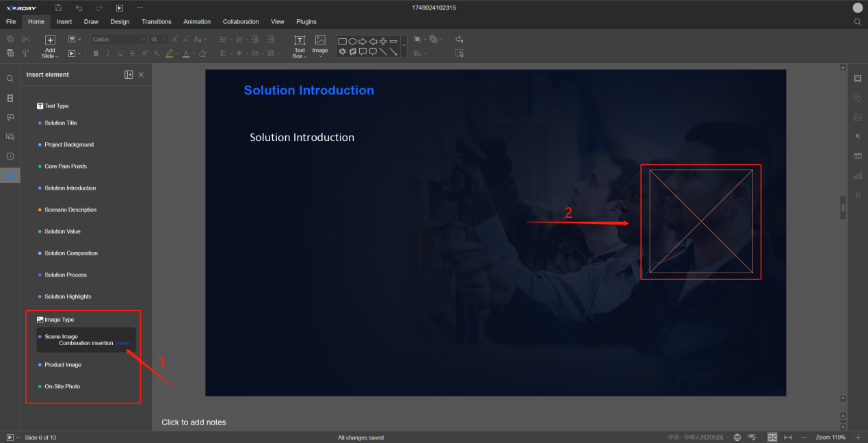This screenshot has width=868, height=443.
Task: Open spell check icon in status bar
Action: (752, 437)
